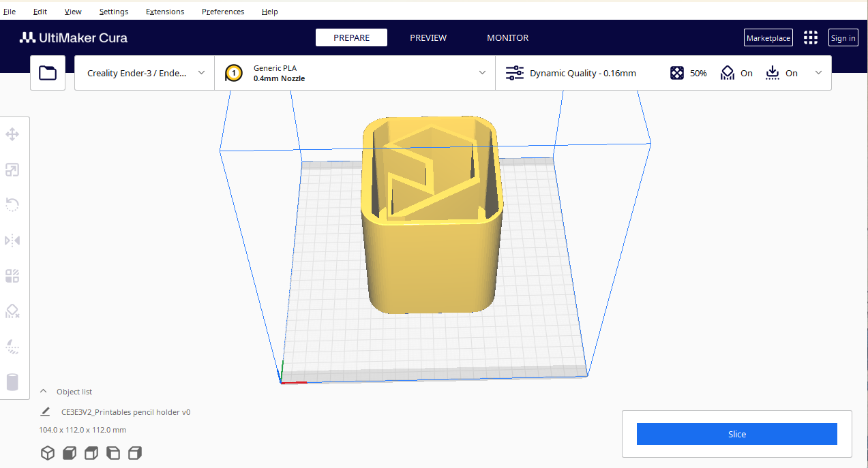Switch to the PREVIEW stage tab
Screen dimensions: 868x468
pos(428,38)
